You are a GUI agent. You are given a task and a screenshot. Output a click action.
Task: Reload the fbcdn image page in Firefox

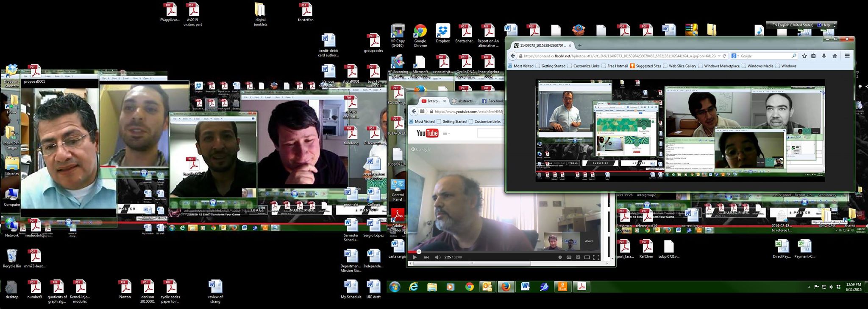[x=724, y=56]
